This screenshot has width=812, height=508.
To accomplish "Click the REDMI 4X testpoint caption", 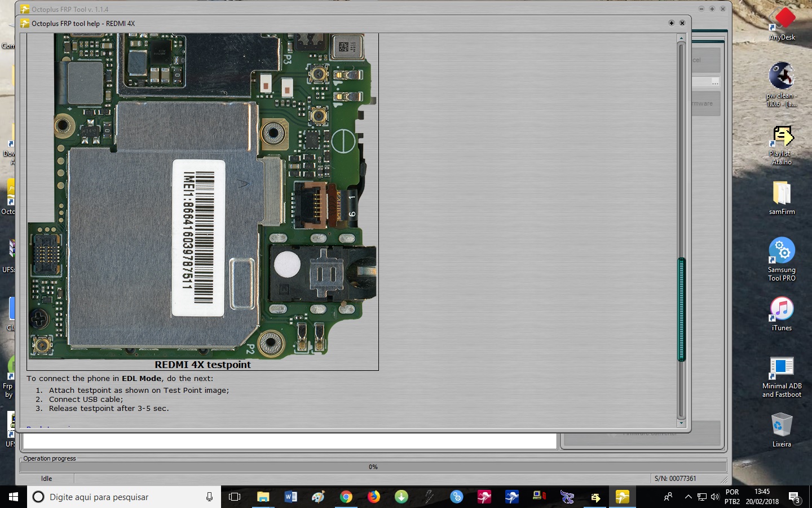I will pyautogui.click(x=202, y=365).
